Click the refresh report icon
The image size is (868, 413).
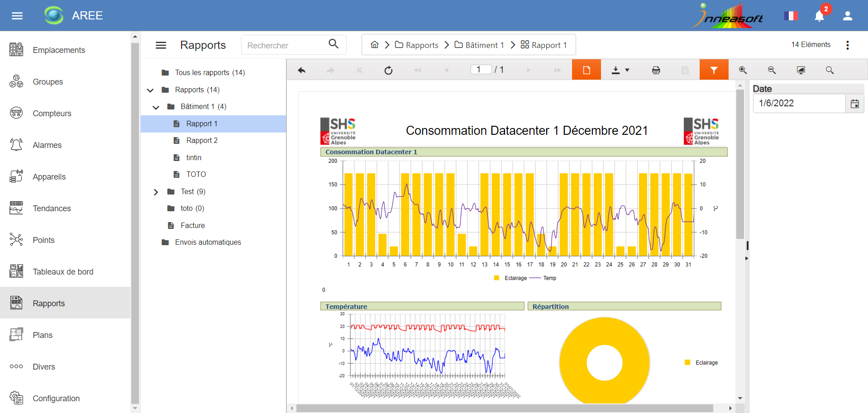pos(388,70)
